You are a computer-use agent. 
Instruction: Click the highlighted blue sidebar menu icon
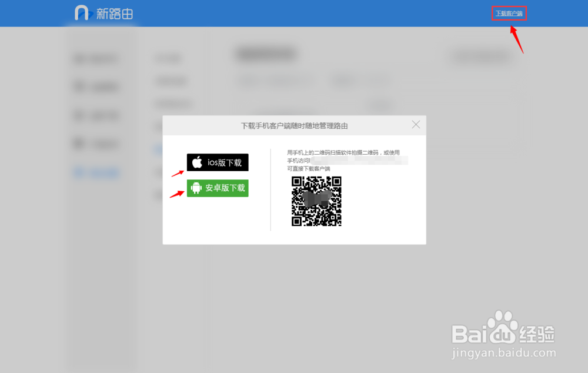click(x=79, y=172)
